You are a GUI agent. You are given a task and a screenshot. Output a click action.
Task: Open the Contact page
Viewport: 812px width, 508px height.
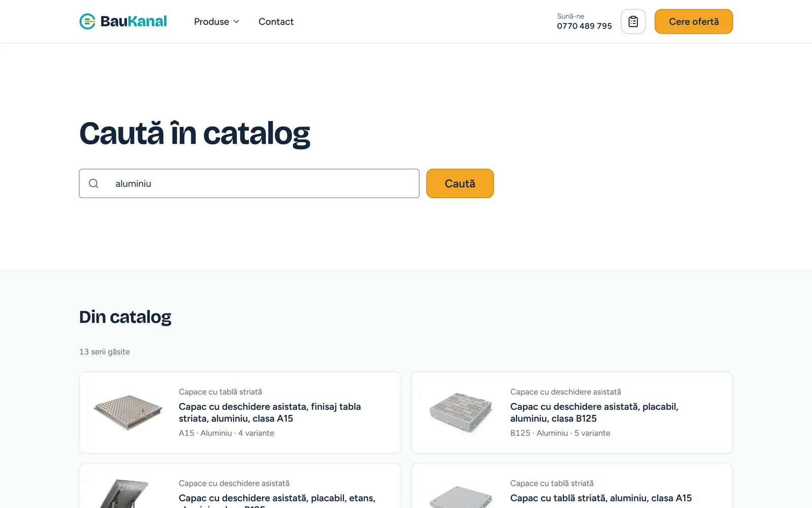276,21
